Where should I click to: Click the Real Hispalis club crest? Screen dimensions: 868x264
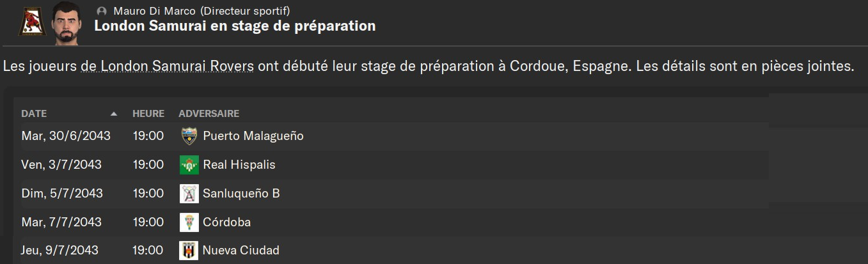click(189, 165)
